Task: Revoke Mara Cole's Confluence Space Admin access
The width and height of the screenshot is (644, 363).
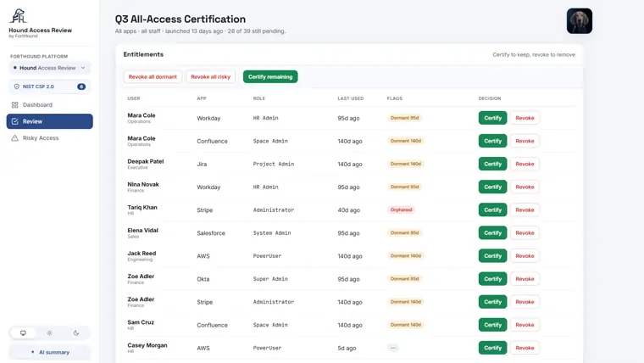Action: pyautogui.click(x=525, y=141)
